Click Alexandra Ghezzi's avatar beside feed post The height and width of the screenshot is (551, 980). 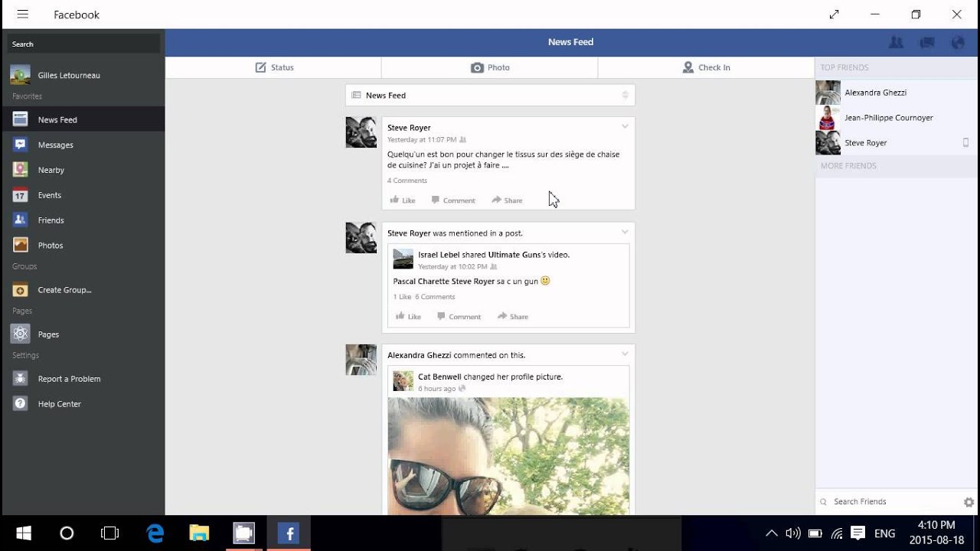pos(361,360)
